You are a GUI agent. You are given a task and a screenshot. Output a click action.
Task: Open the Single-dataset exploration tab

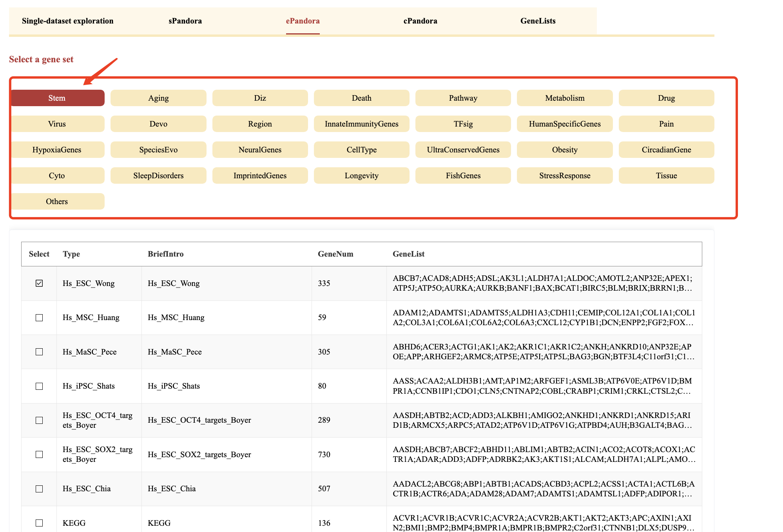(67, 21)
